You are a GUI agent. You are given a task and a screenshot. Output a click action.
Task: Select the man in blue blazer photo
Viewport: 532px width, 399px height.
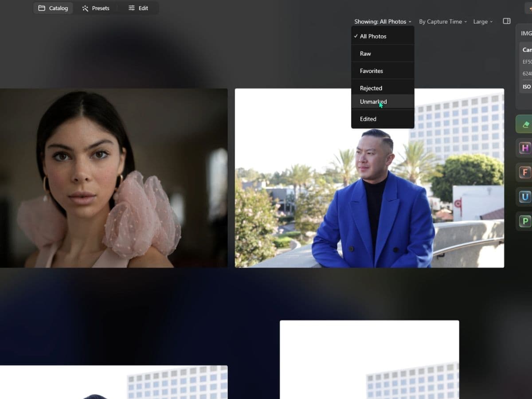(369, 178)
